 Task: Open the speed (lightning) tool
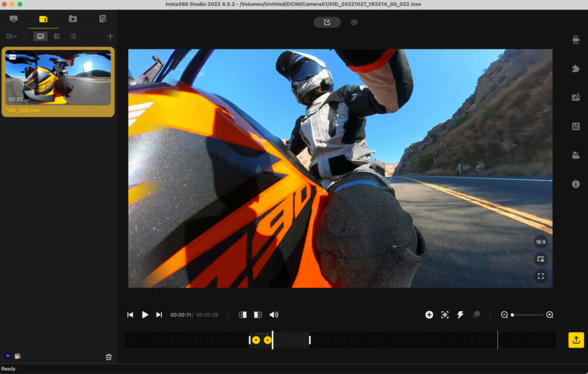pos(460,315)
